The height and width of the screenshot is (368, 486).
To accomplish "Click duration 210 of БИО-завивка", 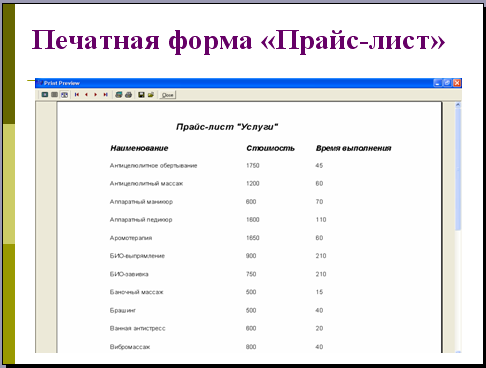I will [321, 274].
